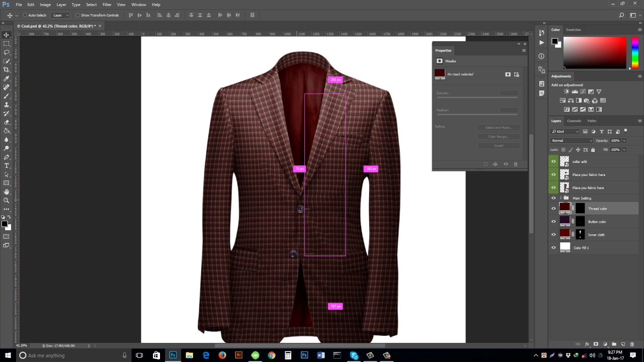The image size is (644, 362).
Task: Open the Auto-Select Layer dropdown
Action: pyautogui.click(x=61, y=16)
